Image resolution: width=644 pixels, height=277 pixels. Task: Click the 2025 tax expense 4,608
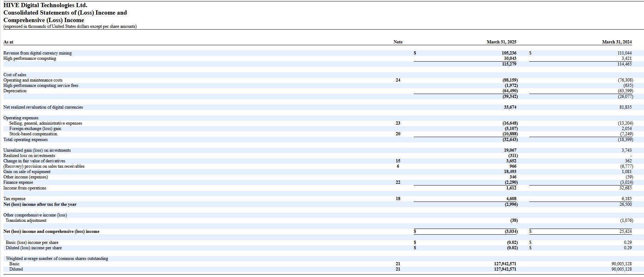click(x=511, y=199)
